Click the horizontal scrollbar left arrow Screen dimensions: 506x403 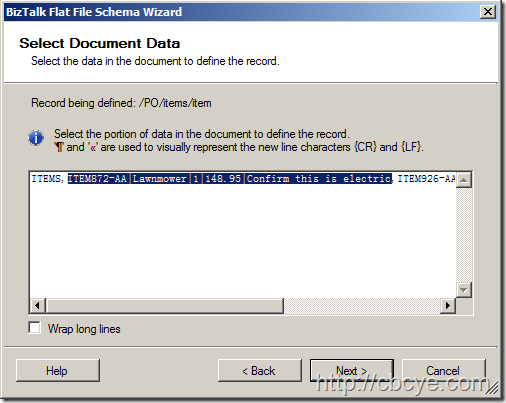38,306
